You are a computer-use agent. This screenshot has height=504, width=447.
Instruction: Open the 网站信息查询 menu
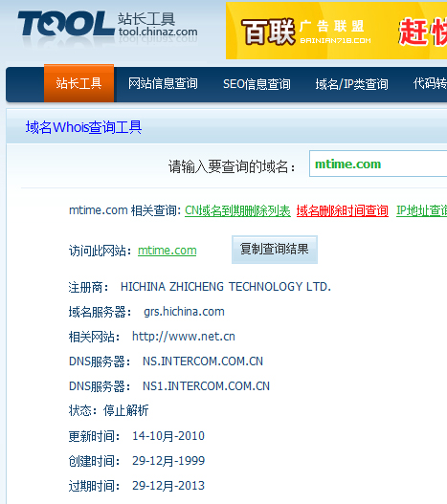coord(163,84)
